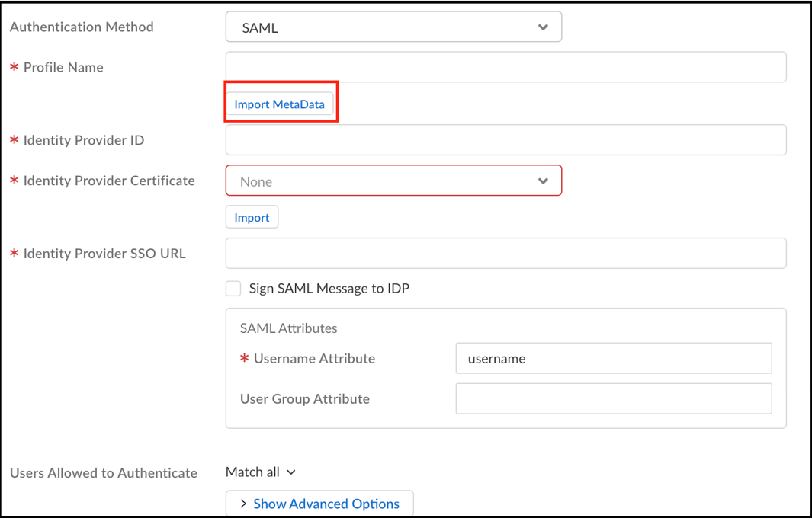Click the arrow icon in SAML dropdown
This screenshot has width=812, height=518.
pos(543,27)
